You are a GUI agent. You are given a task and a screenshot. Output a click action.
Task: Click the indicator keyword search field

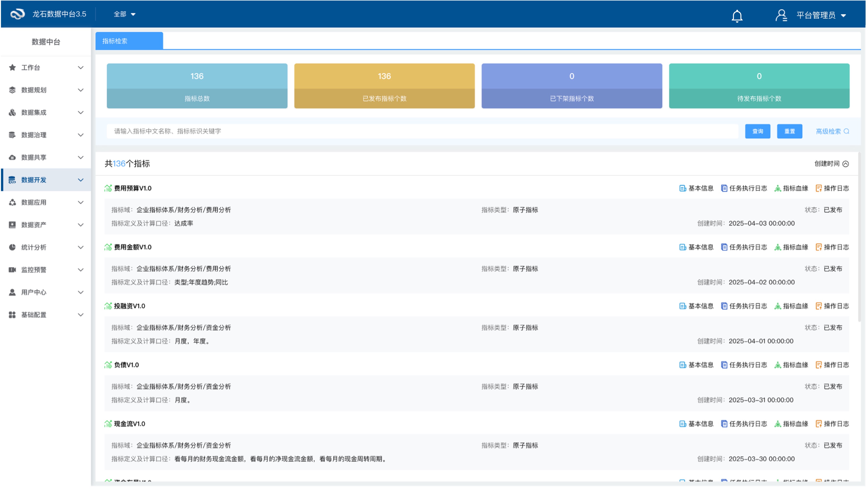click(422, 131)
